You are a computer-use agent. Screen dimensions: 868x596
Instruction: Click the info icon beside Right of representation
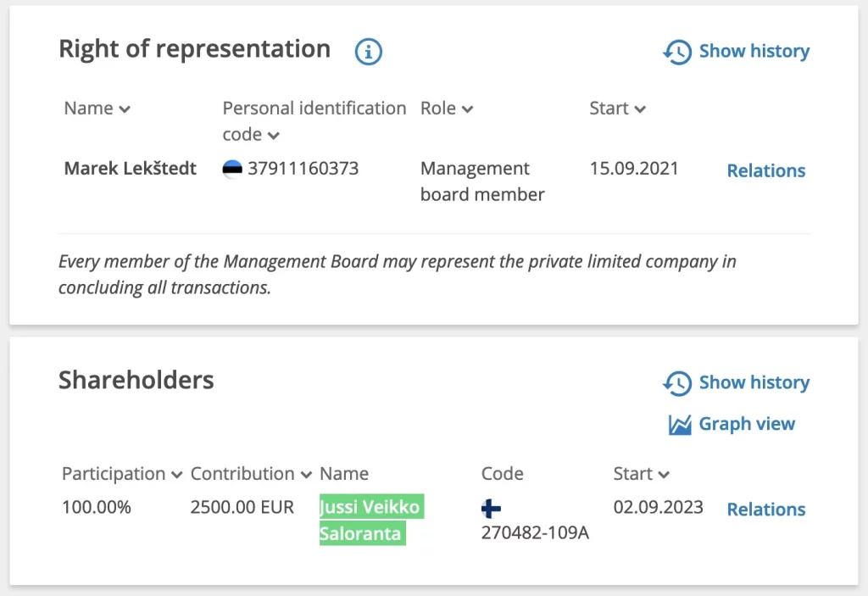[368, 52]
